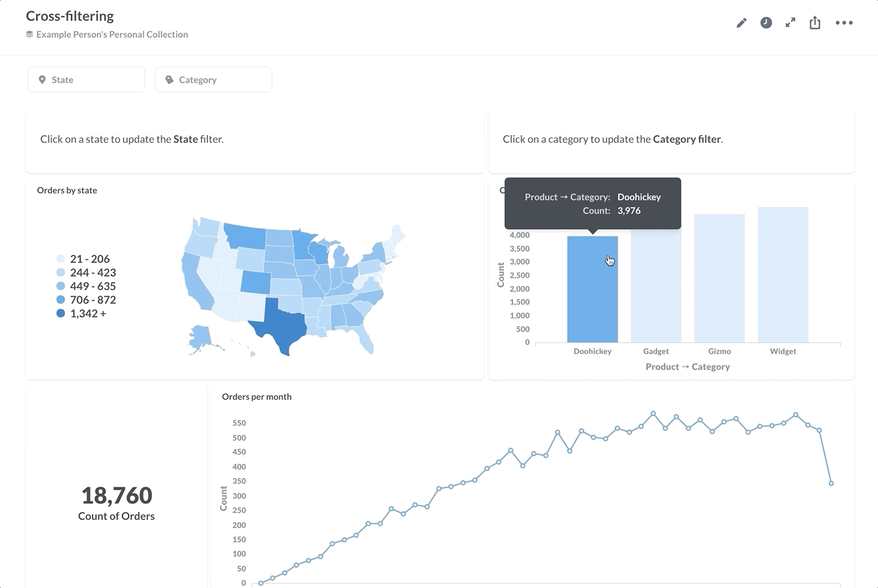Open the Category filter dropdown
This screenshot has width=878, height=588.
tap(213, 79)
